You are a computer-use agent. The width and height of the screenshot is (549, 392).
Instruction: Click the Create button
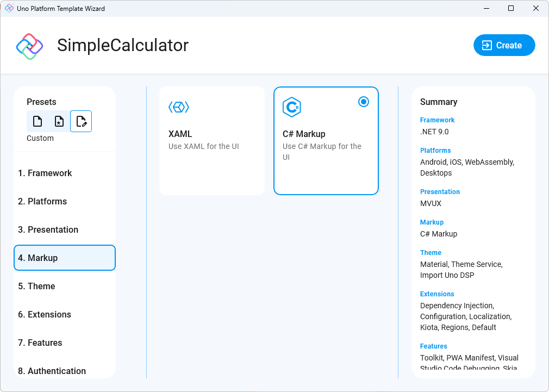point(504,45)
